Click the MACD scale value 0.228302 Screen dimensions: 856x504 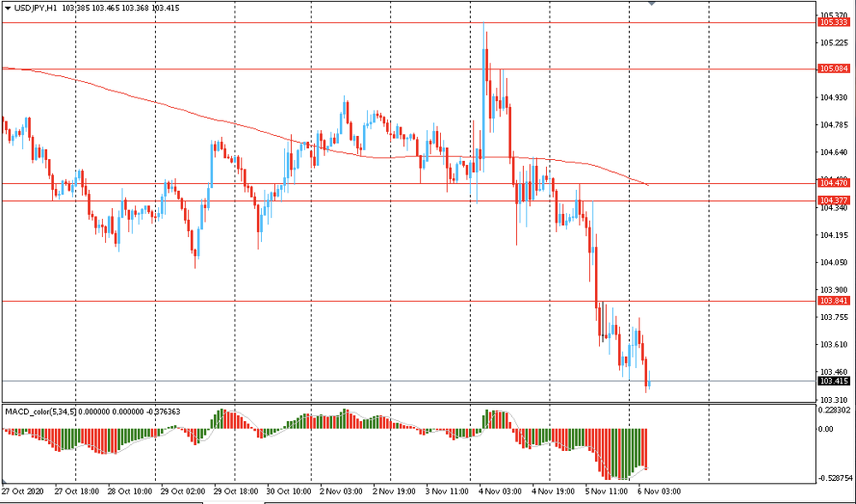coord(835,410)
